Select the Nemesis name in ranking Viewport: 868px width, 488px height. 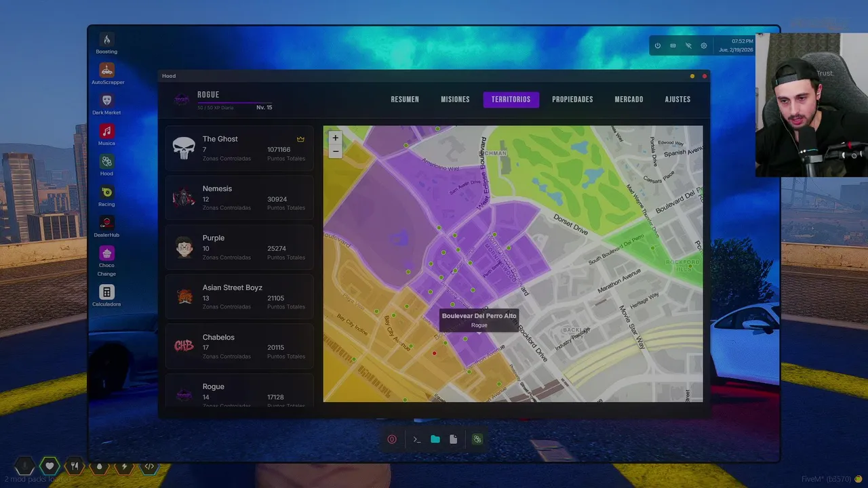coord(217,188)
